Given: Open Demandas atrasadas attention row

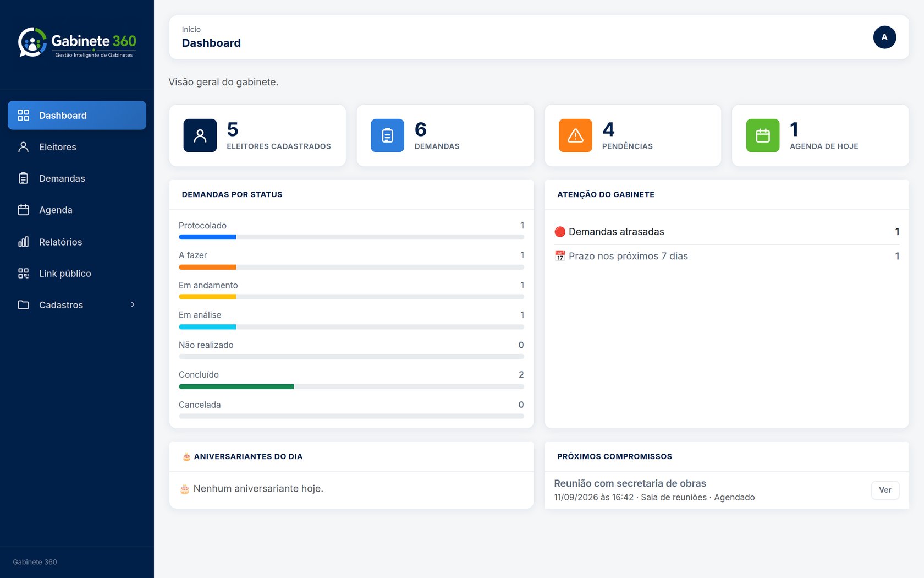Looking at the screenshot, I should [x=727, y=232].
